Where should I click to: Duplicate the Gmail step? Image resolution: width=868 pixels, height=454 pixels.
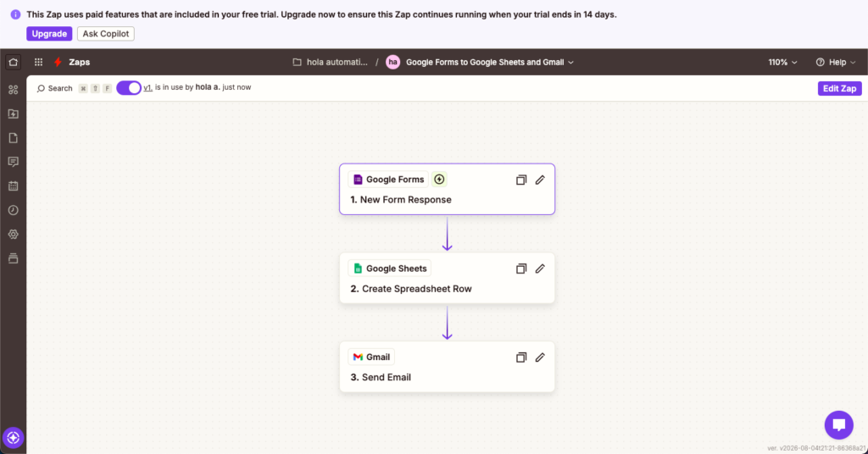pyautogui.click(x=521, y=357)
